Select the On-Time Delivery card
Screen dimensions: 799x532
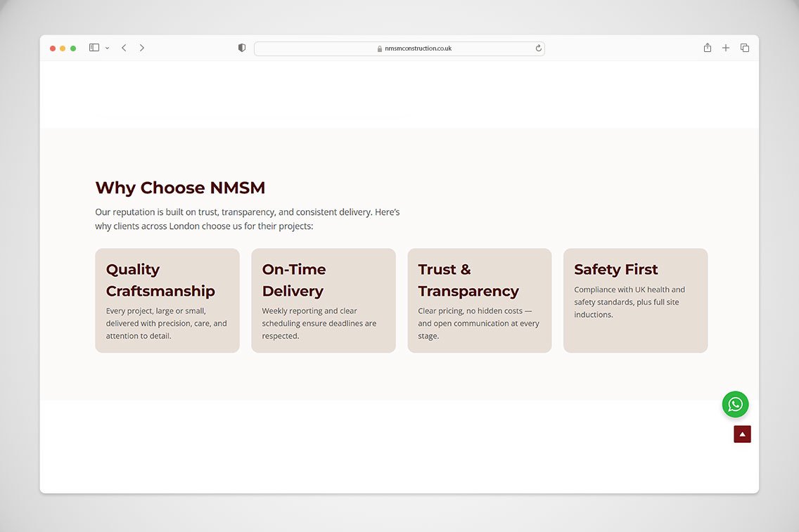click(x=324, y=300)
